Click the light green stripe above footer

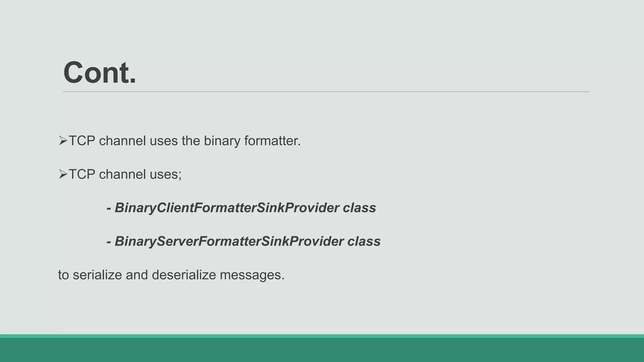coord(322,336)
